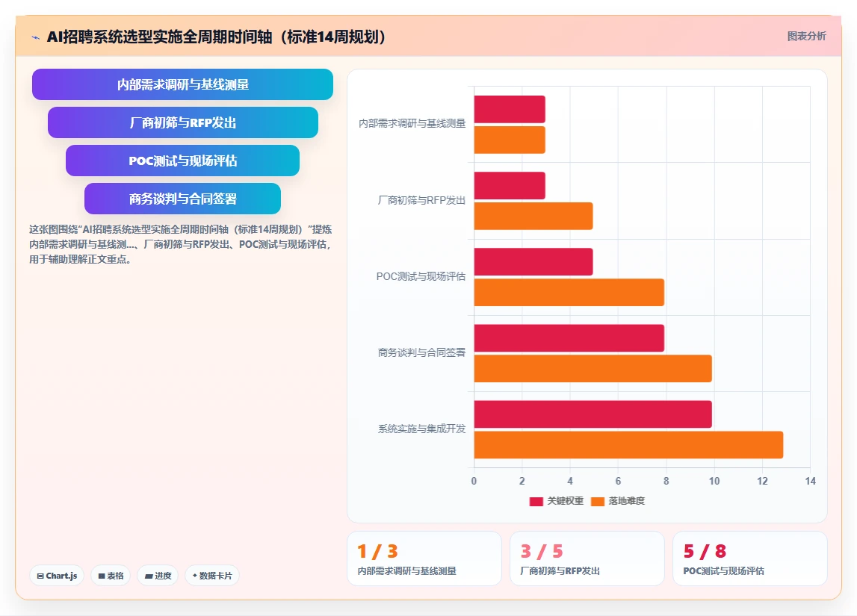Click the lightning icon beside the title
Image resolution: width=857 pixels, height=616 pixels.
(36, 37)
